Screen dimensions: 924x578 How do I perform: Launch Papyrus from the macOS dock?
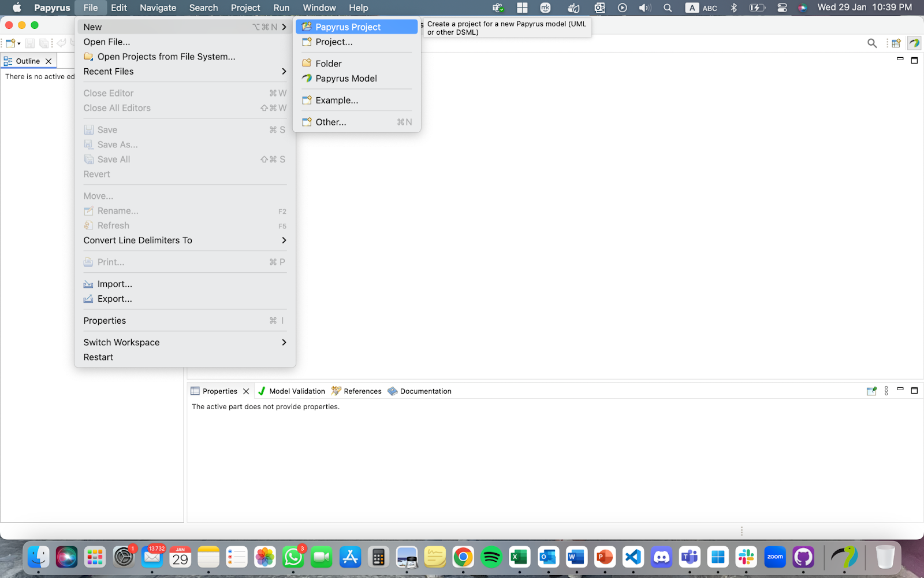844,558
